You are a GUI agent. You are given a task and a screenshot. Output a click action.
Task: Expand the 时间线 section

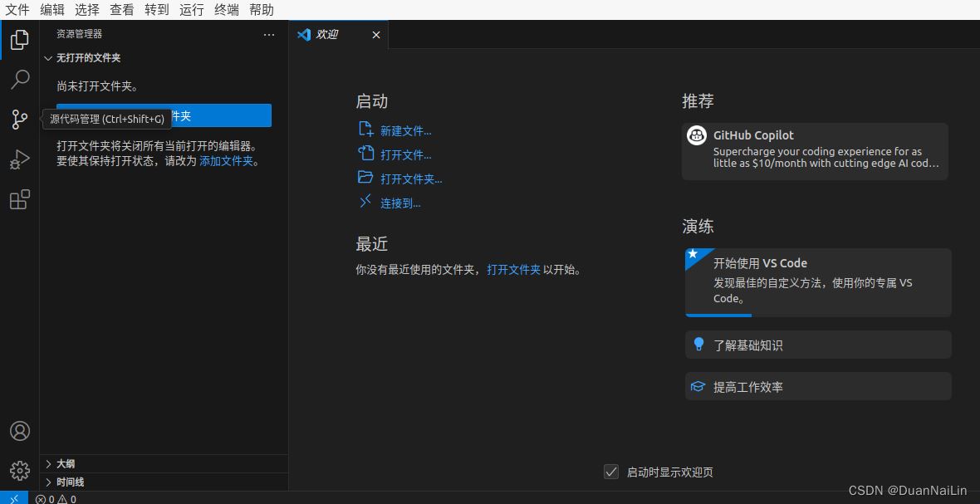(164, 482)
